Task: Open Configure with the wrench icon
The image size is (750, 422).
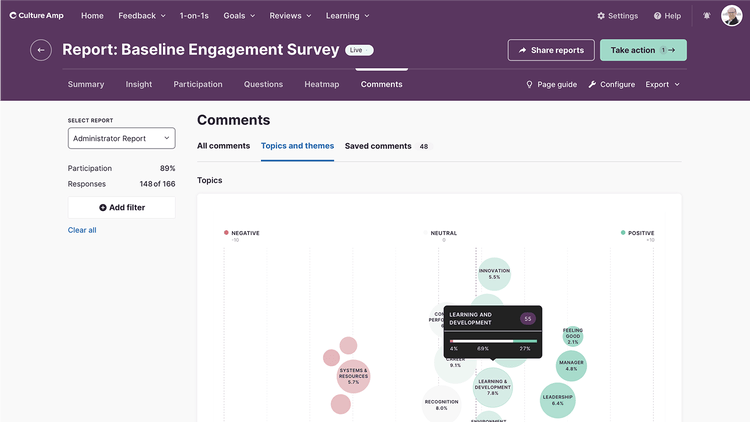Action: click(611, 85)
